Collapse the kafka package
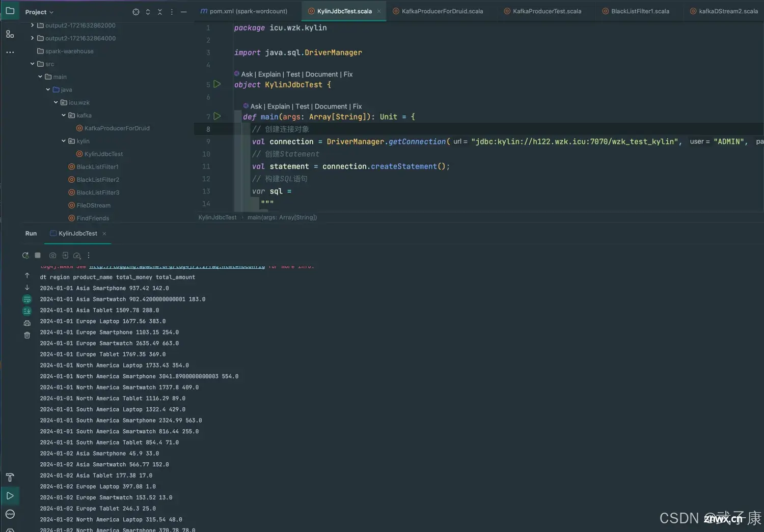The height and width of the screenshot is (532, 764). coord(64,115)
